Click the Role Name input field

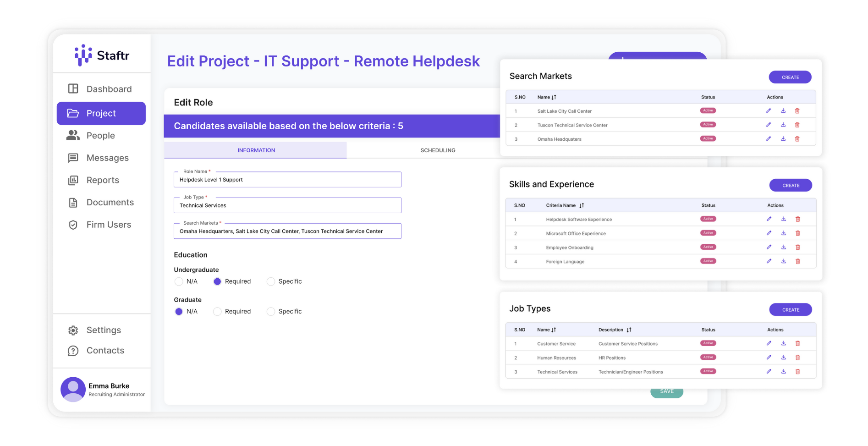[287, 180]
